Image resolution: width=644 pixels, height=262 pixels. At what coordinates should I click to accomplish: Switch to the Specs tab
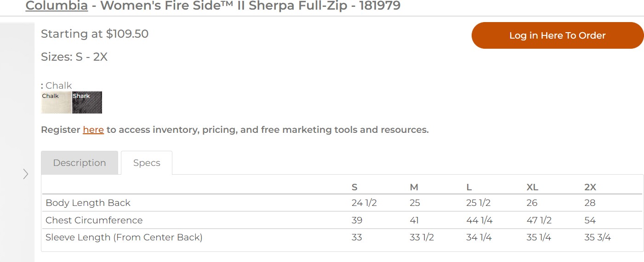(x=147, y=163)
